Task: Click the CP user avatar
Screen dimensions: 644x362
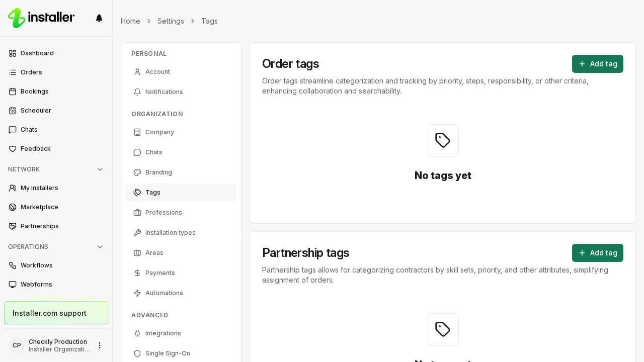Action: [x=17, y=345]
